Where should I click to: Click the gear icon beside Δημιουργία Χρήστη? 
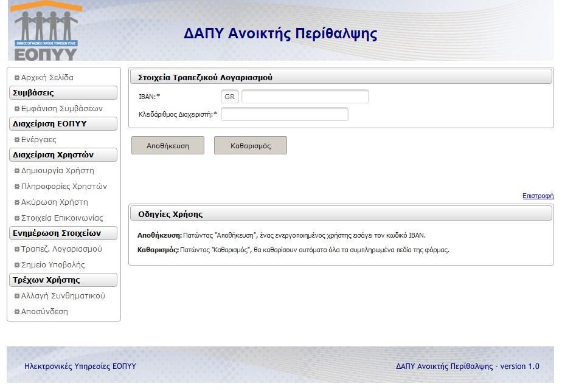(x=16, y=171)
